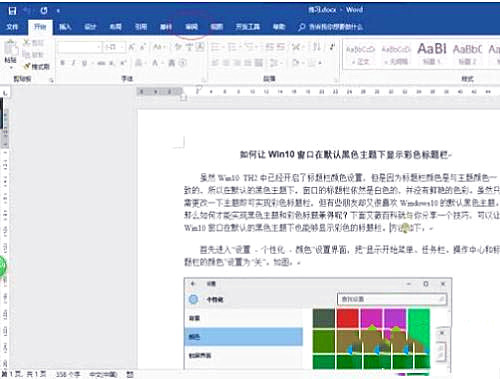
Task: Apply the 无间隔 (No Spacing) style
Action: click(396, 55)
